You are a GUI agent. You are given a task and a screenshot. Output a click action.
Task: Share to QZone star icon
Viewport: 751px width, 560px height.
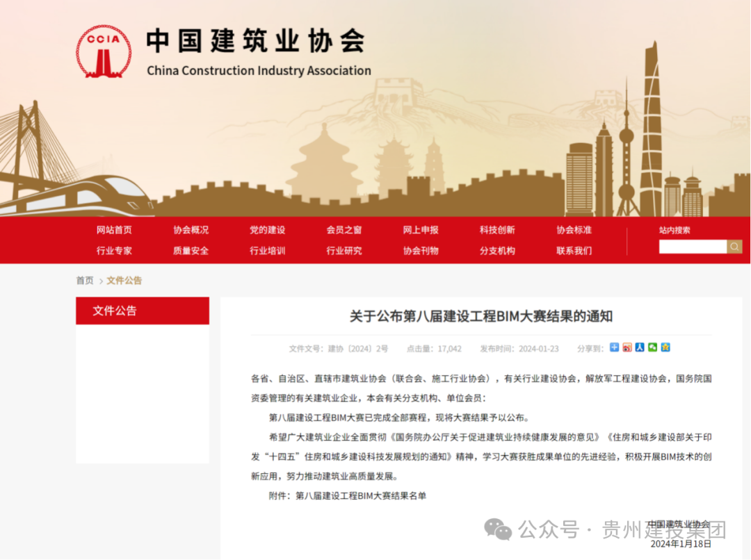(665, 347)
